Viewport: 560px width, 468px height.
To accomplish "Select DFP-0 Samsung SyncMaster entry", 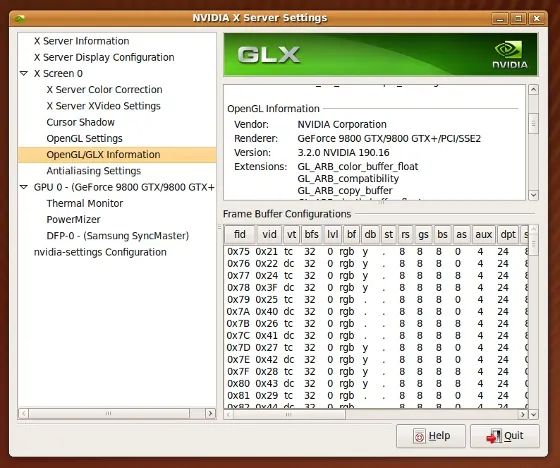I will point(118,236).
